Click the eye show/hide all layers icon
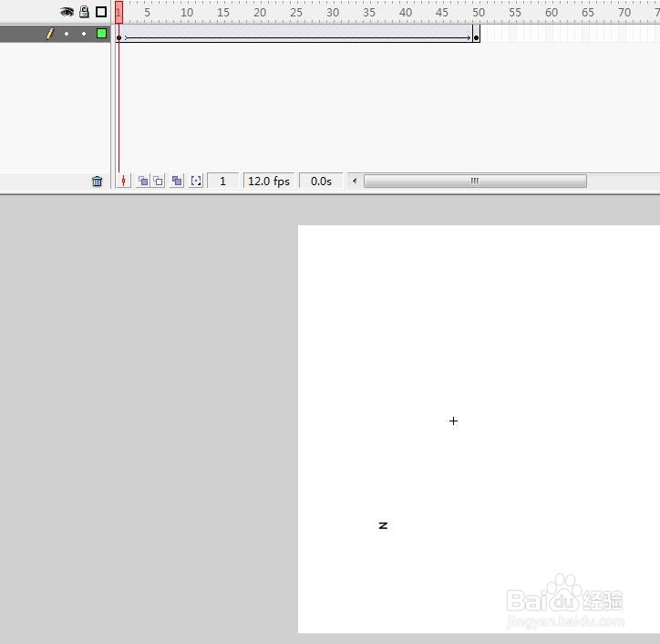Screen dimensions: 660x644 click(67, 12)
